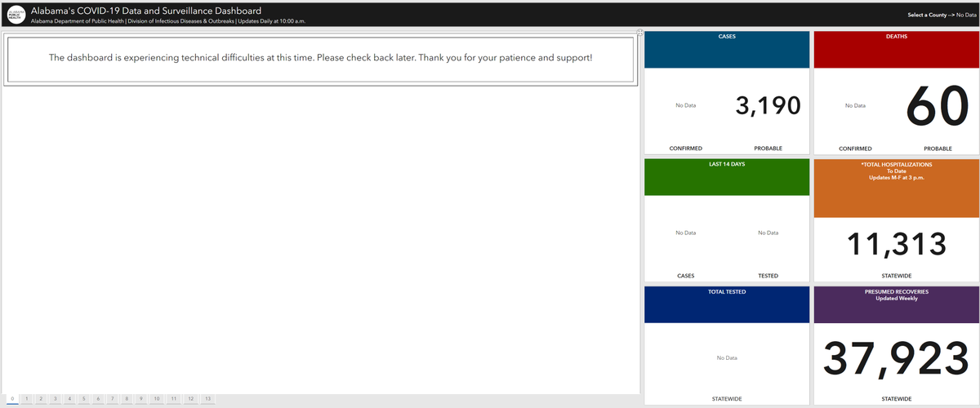Click the PROBABLE label under Cases
This screenshot has width=980, height=408.
click(768, 149)
